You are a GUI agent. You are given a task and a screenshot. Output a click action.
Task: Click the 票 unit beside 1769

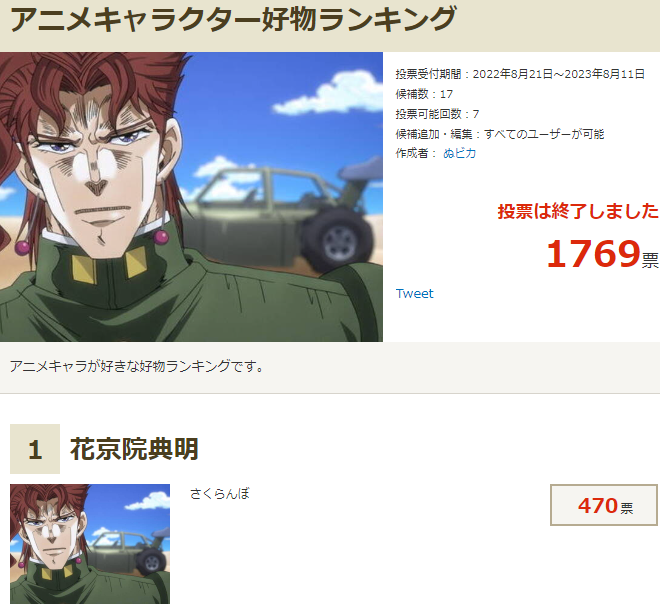(x=650, y=260)
